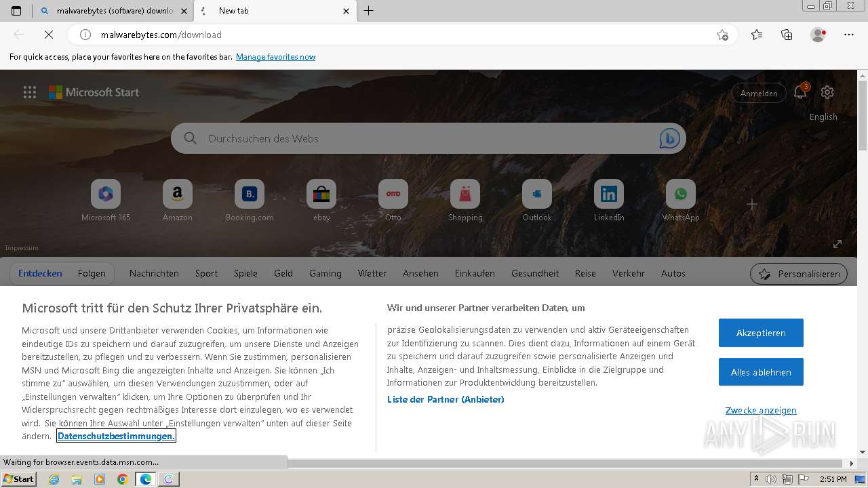Accept cookies with Akzeptieren button
Viewport: 868px width, 488px height.
761,333
